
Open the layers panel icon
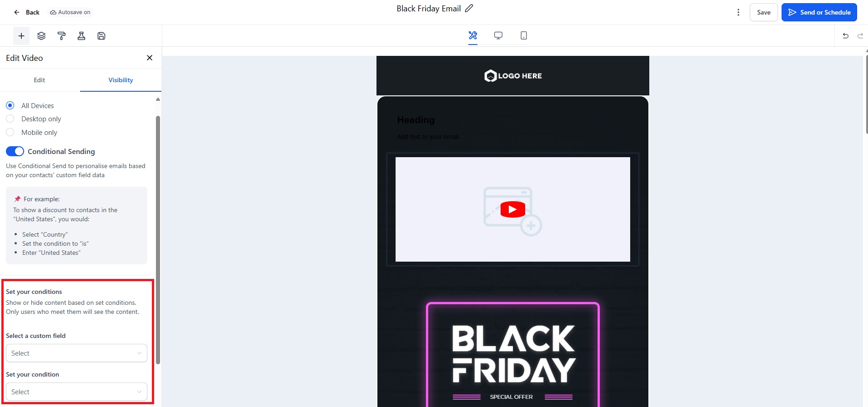(41, 36)
